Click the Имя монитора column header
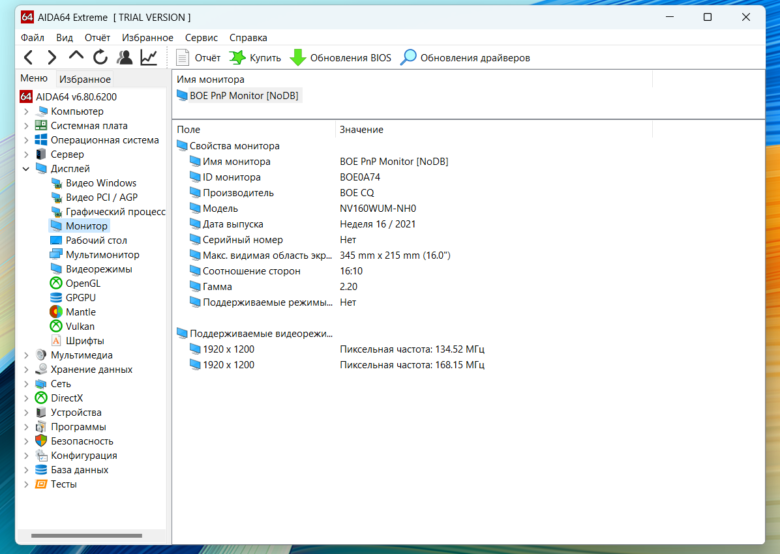The image size is (780, 554). (x=412, y=79)
